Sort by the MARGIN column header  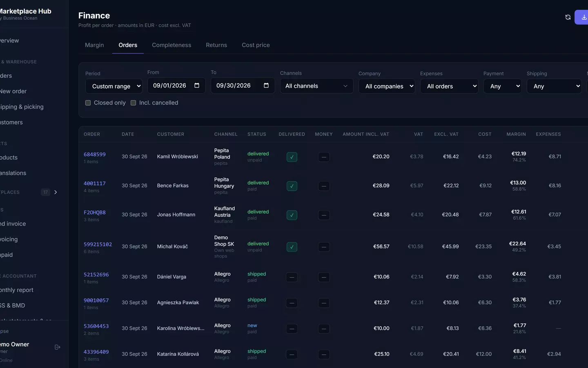[x=516, y=134]
